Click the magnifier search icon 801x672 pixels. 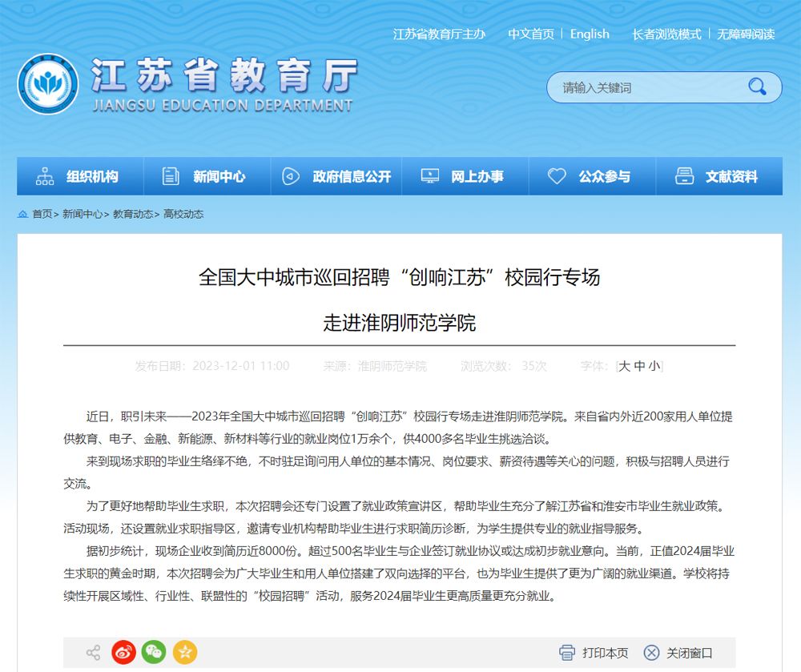coord(757,87)
